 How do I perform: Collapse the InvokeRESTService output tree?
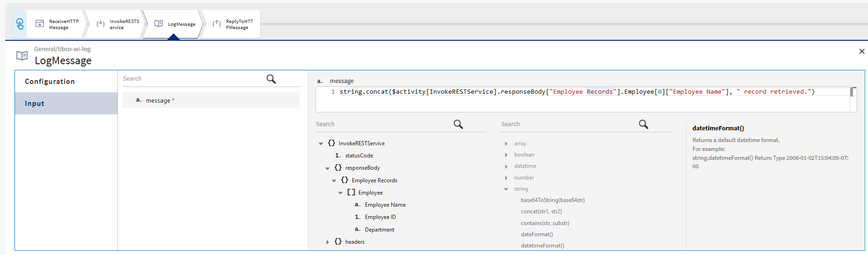[x=321, y=143]
